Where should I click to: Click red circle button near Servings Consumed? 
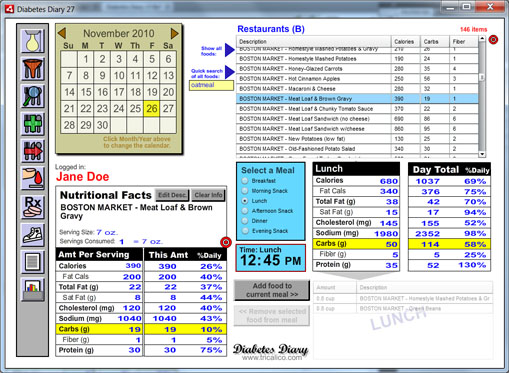(226, 242)
